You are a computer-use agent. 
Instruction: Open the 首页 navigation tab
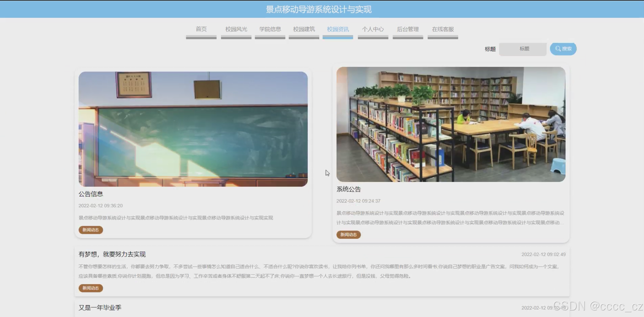pyautogui.click(x=201, y=29)
